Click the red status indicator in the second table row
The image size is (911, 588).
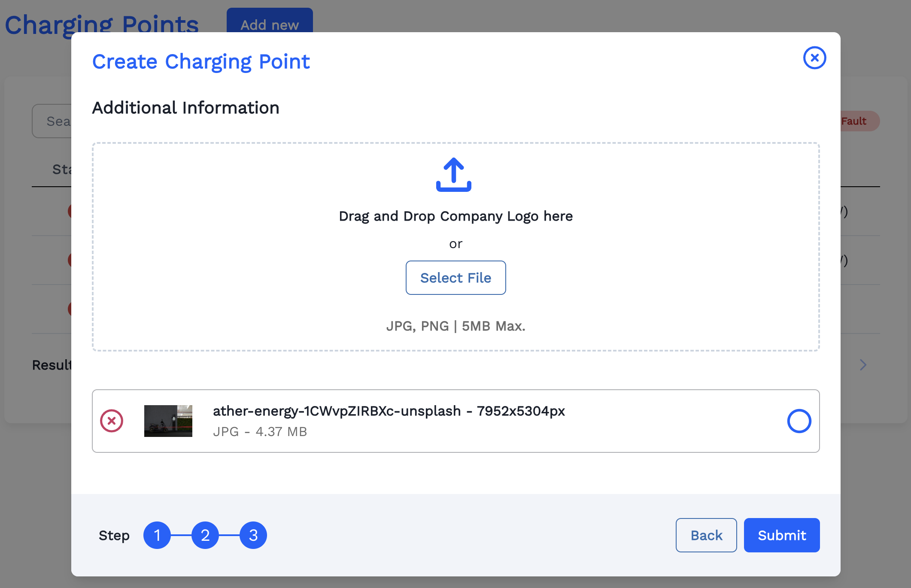[70, 260]
